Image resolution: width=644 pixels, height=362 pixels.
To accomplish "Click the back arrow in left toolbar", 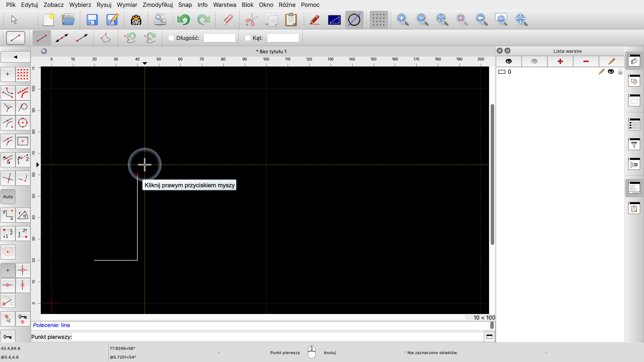I will 15,57.
